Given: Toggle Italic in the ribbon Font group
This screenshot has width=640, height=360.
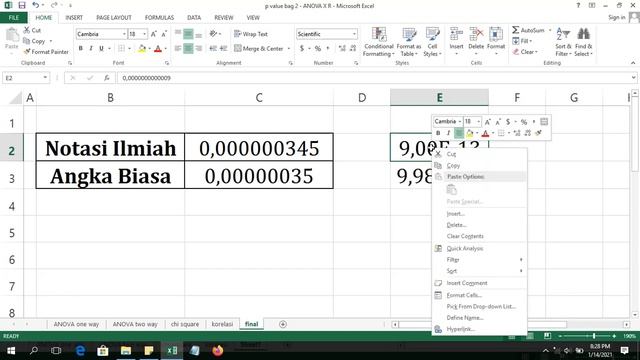Looking at the screenshot, I should (91, 49).
